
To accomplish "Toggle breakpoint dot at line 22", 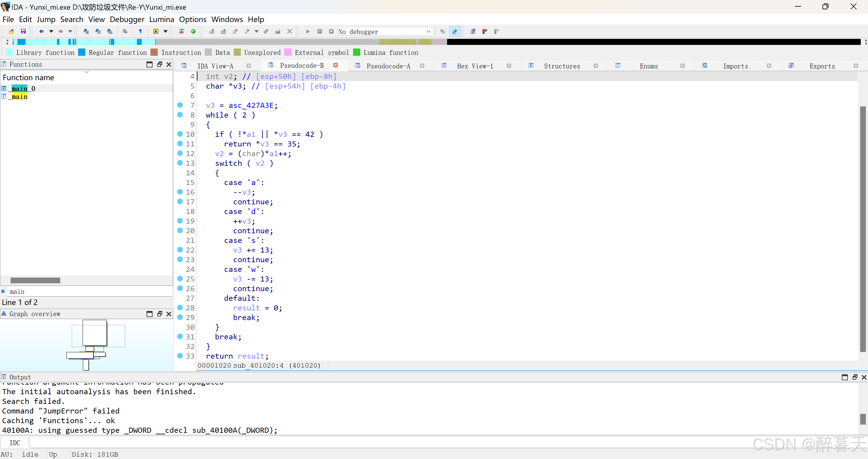I will pyautogui.click(x=180, y=250).
